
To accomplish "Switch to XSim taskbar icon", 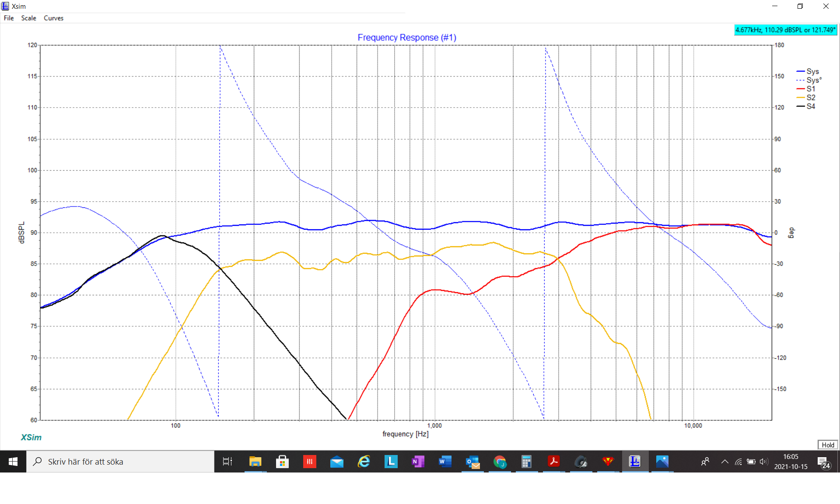I will (635, 462).
